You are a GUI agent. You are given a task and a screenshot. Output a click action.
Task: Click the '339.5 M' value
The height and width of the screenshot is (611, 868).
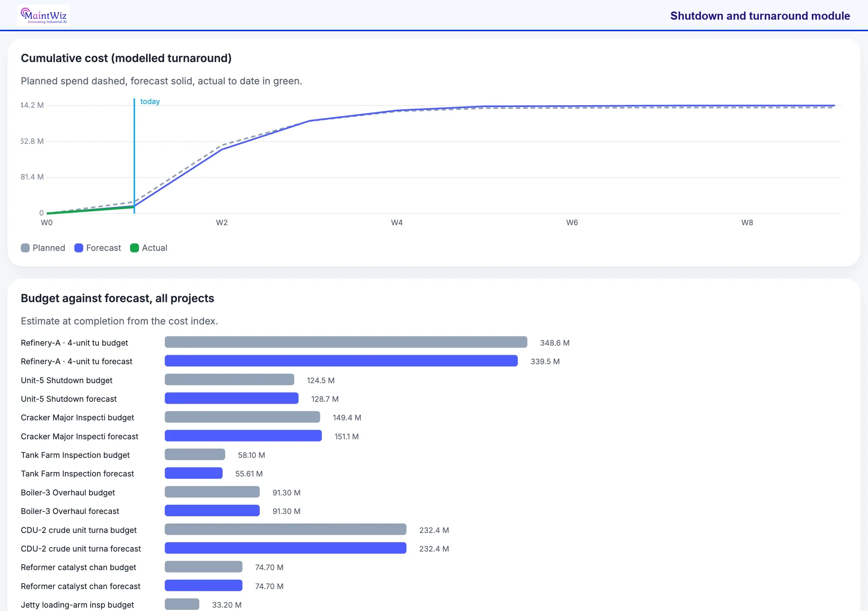545,362
